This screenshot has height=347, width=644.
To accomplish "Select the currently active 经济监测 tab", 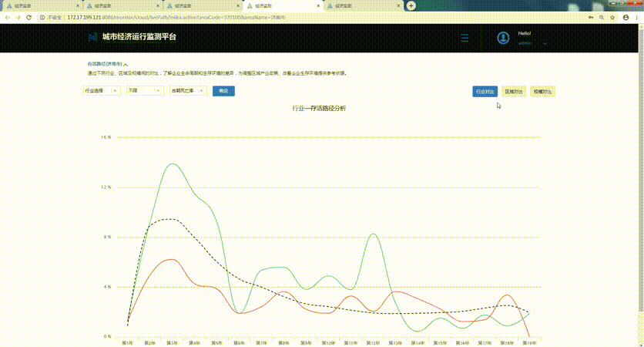I will pyautogui.click(x=283, y=6).
